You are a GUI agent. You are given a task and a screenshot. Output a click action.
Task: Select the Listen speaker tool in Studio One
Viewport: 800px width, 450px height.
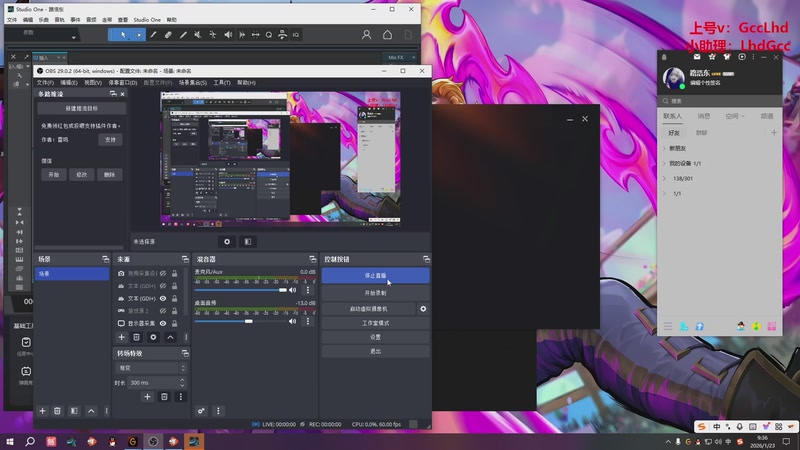pyautogui.click(x=228, y=35)
